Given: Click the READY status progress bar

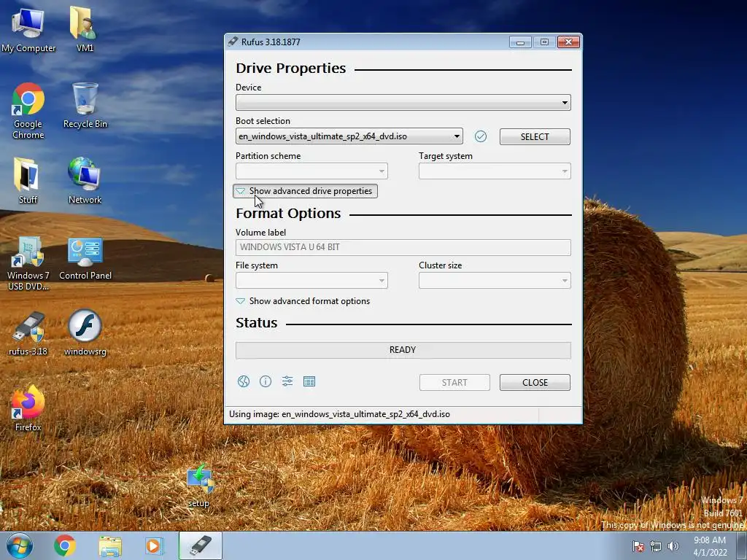Looking at the screenshot, I should pos(403,350).
